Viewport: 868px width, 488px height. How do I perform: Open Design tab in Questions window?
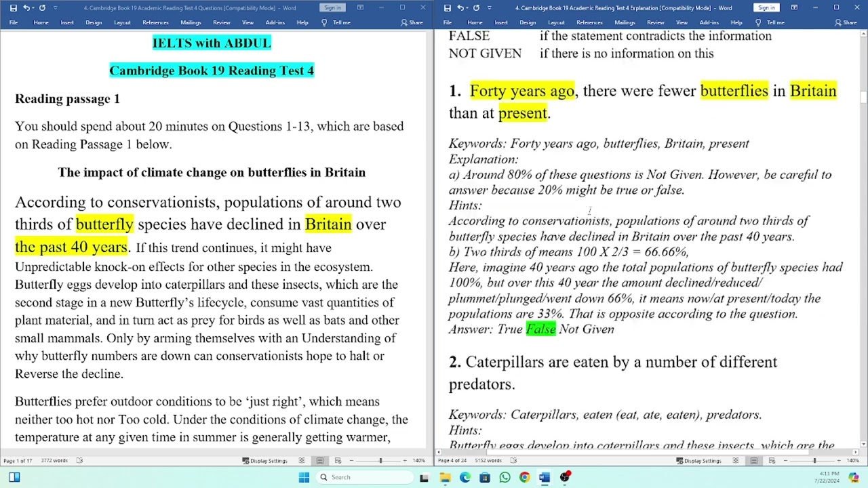coord(94,22)
